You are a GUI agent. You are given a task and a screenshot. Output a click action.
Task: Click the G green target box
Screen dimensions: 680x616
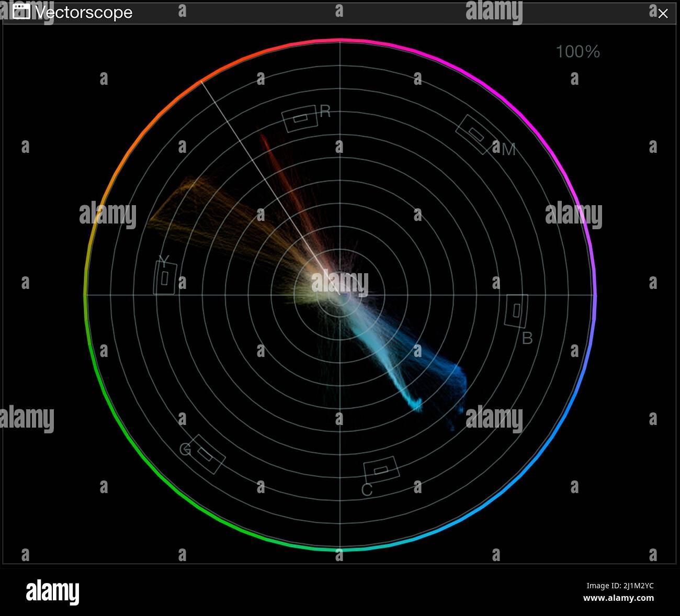[x=206, y=454]
